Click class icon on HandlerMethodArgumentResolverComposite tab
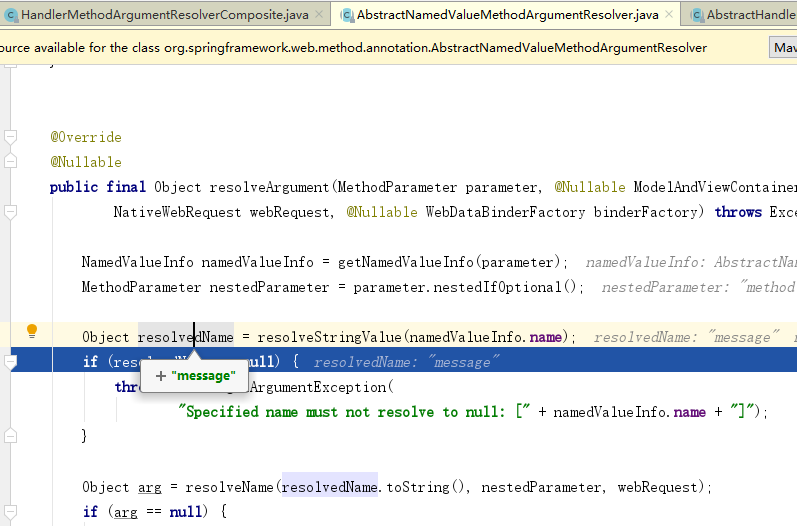Image resolution: width=797 pixels, height=526 pixels. [9, 15]
